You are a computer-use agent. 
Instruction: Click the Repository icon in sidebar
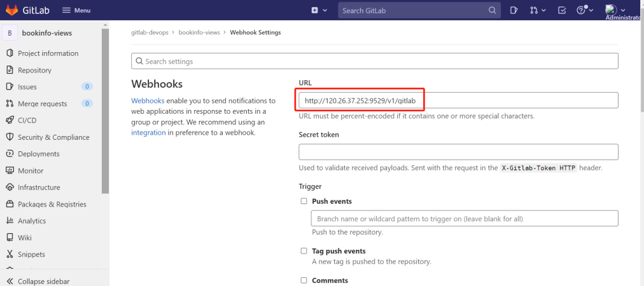10,70
